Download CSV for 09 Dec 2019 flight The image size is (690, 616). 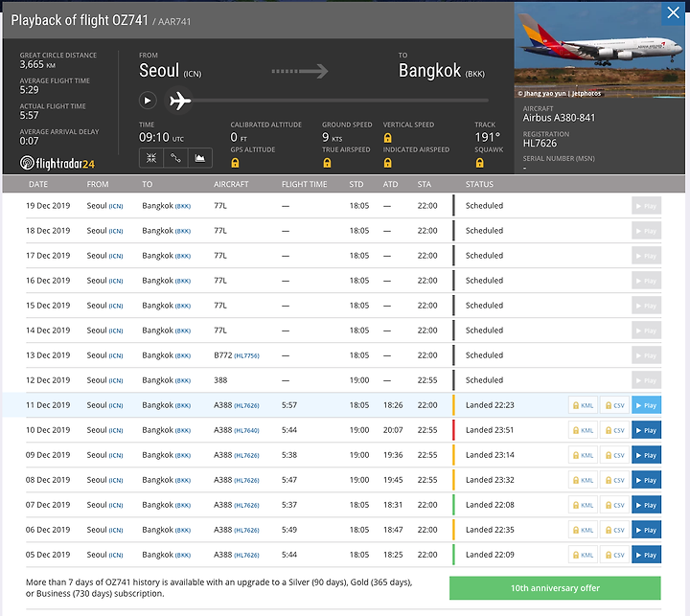tap(614, 455)
